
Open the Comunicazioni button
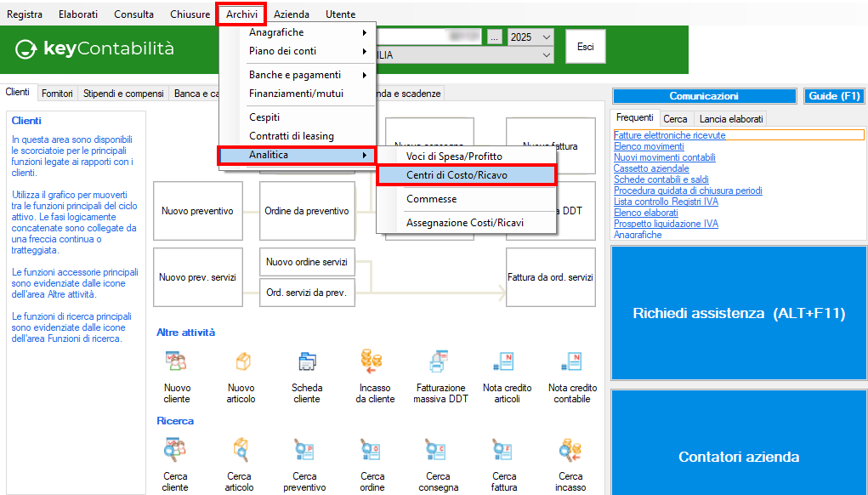704,96
